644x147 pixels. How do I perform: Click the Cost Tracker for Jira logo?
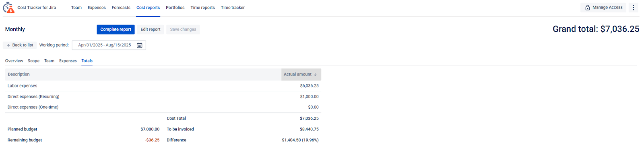pos(8,8)
